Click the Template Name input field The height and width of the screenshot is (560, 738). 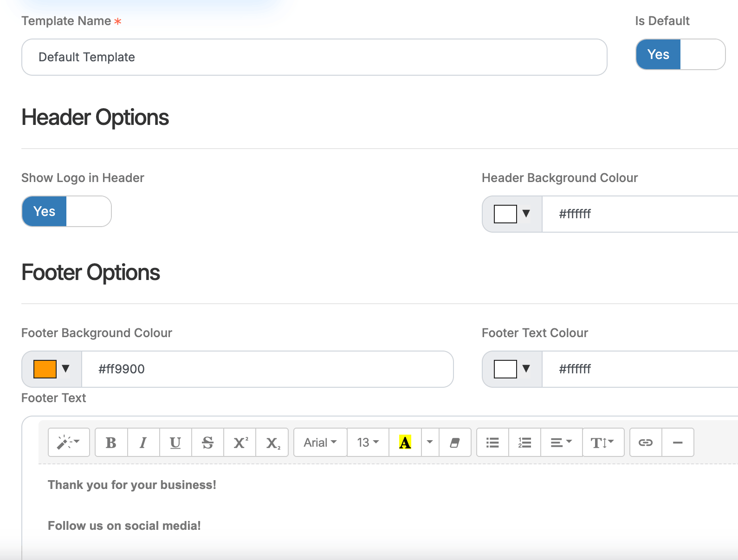(314, 57)
